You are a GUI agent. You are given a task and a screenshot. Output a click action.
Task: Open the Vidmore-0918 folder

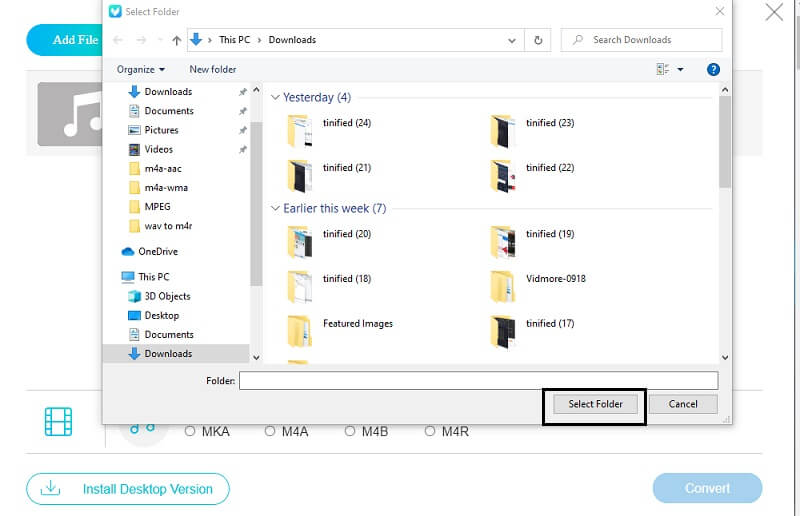(502, 286)
